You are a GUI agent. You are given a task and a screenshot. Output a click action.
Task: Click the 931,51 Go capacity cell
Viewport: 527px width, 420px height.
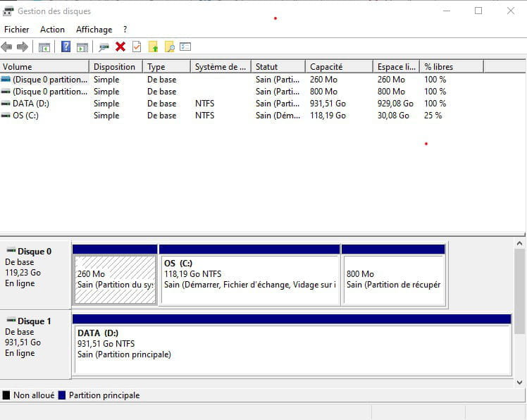point(328,104)
